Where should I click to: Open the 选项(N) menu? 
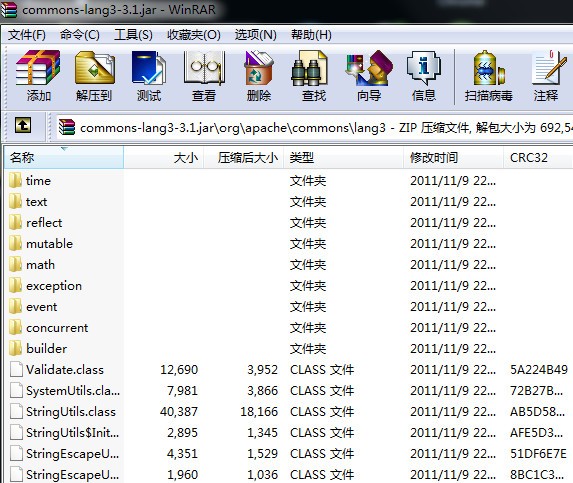255,35
